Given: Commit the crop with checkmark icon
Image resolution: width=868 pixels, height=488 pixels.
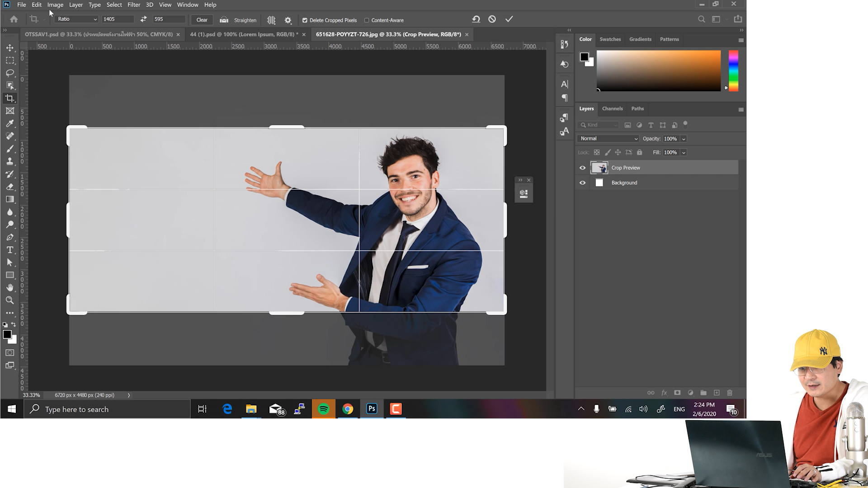Looking at the screenshot, I should [509, 19].
